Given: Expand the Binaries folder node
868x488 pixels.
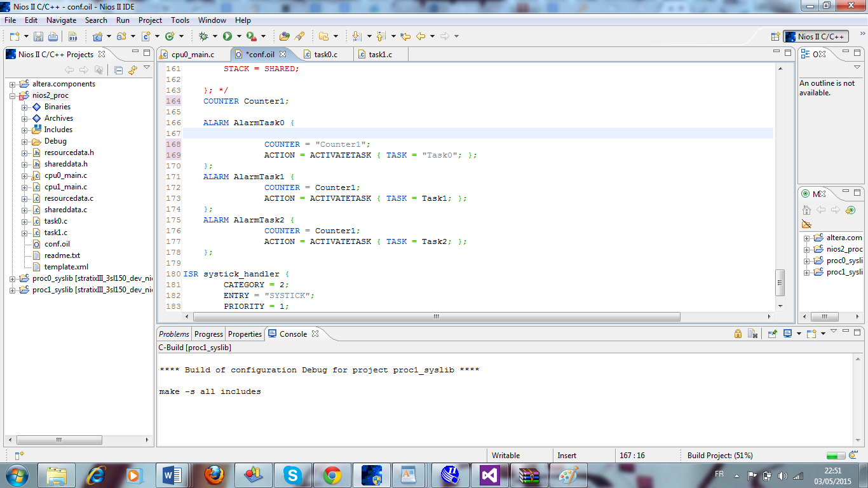Looking at the screenshot, I should pos(25,107).
